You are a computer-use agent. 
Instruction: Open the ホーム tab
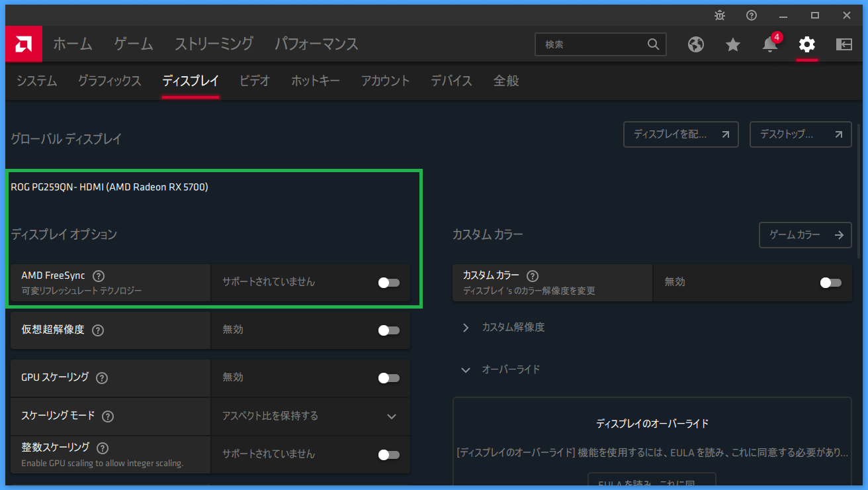coord(73,44)
